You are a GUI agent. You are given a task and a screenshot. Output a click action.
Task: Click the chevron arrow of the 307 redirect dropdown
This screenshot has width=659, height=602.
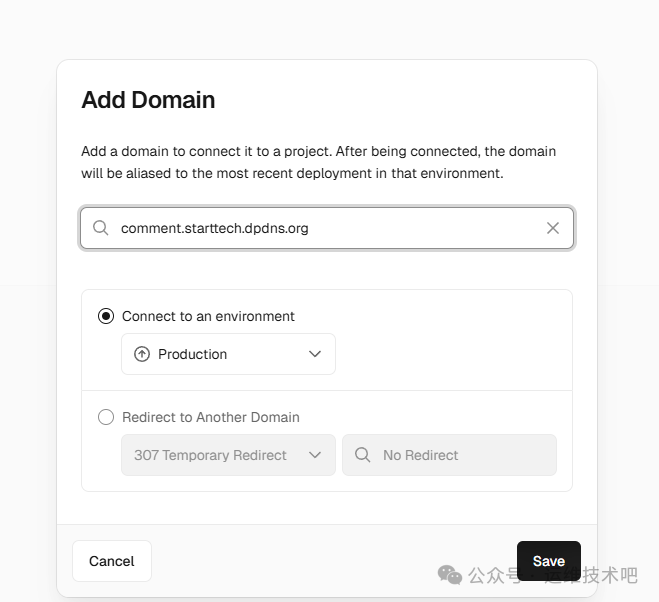pos(315,455)
